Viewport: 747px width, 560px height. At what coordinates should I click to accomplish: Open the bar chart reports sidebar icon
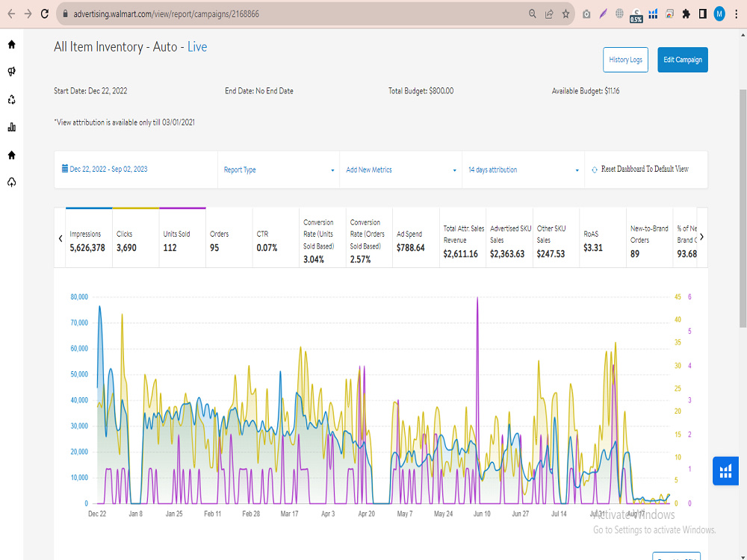coord(12,127)
